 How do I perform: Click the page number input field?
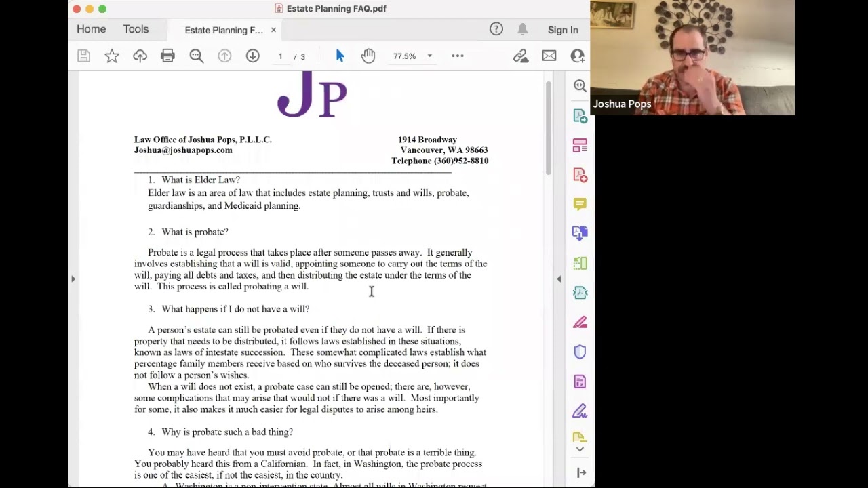tap(280, 56)
